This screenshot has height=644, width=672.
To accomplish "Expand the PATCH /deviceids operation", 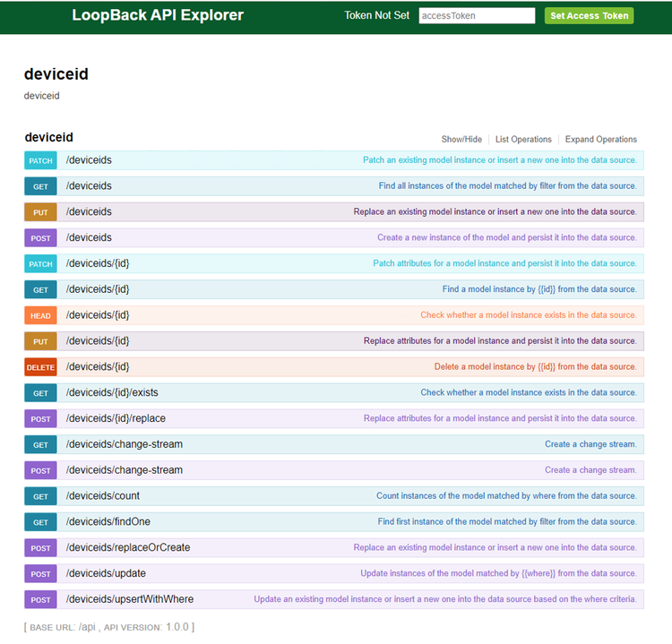I will coord(89,160).
